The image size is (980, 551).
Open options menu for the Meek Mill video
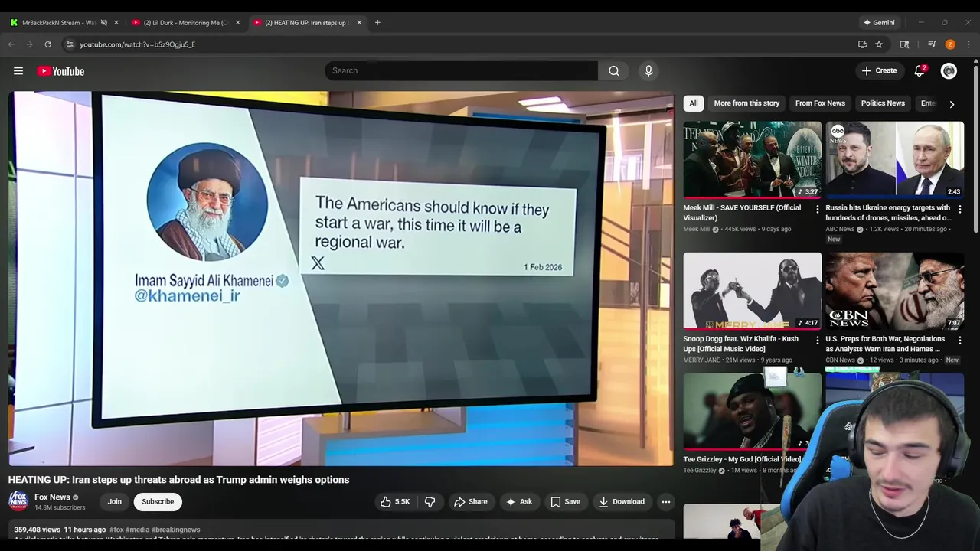pos(818,209)
